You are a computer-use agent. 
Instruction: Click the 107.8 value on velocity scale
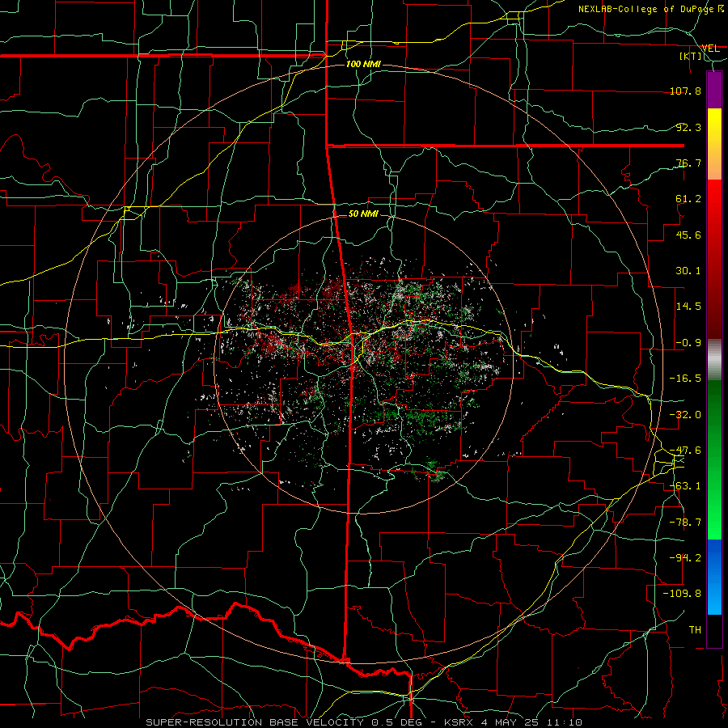click(x=685, y=91)
